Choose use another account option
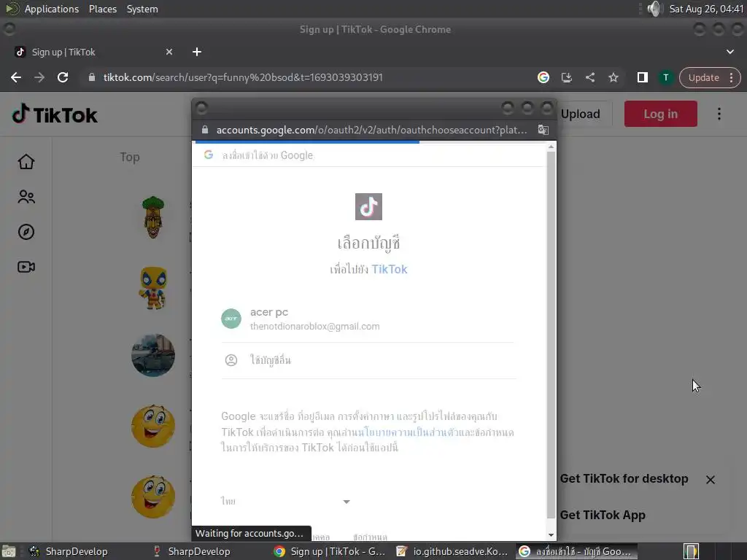Image resolution: width=747 pixels, height=560 pixels. click(368, 360)
